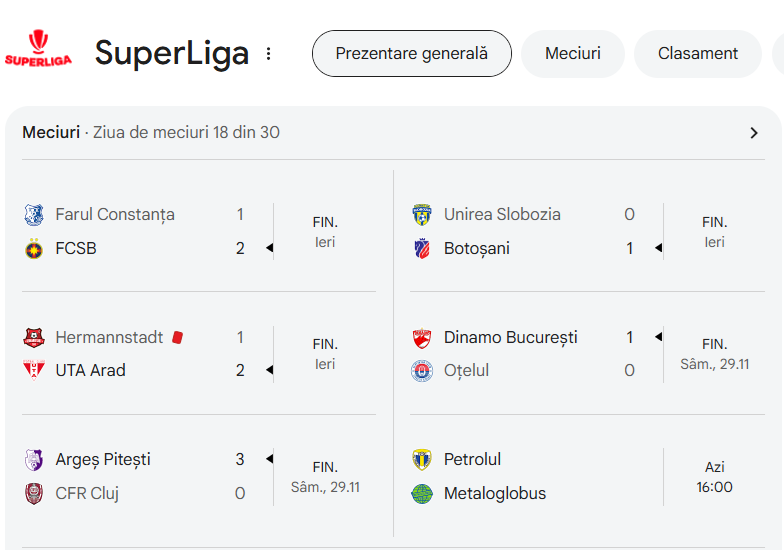Open the Clasament tab

tap(698, 54)
